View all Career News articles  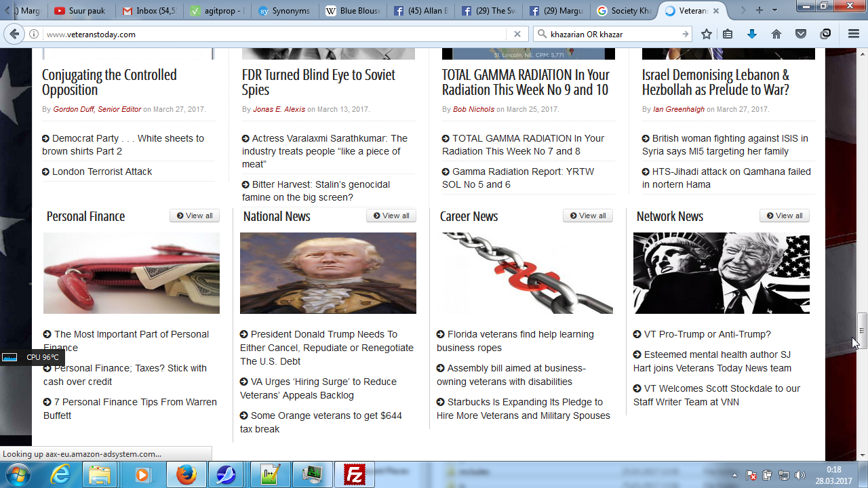pyautogui.click(x=588, y=216)
